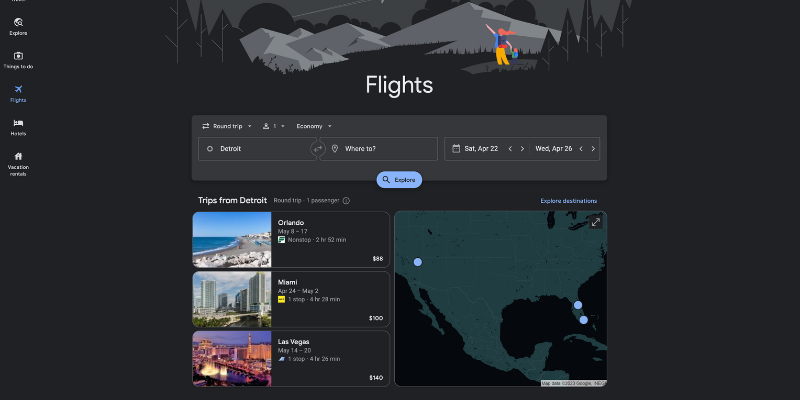Select the Las Vegas trip card

[291, 359]
